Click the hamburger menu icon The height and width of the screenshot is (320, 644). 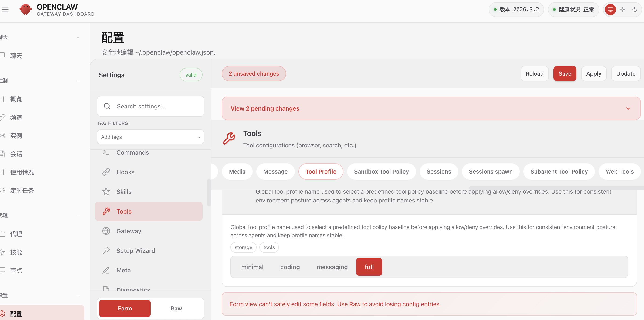(x=5, y=10)
